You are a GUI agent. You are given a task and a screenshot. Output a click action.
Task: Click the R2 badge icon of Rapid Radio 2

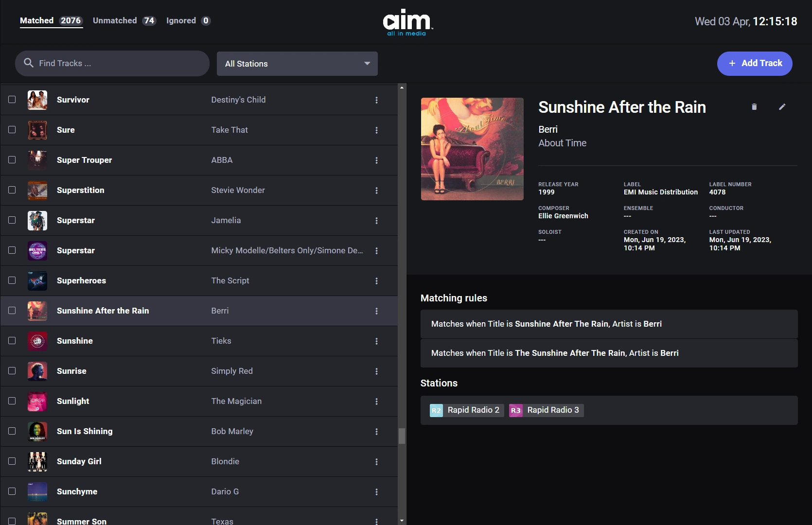point(436,410)
